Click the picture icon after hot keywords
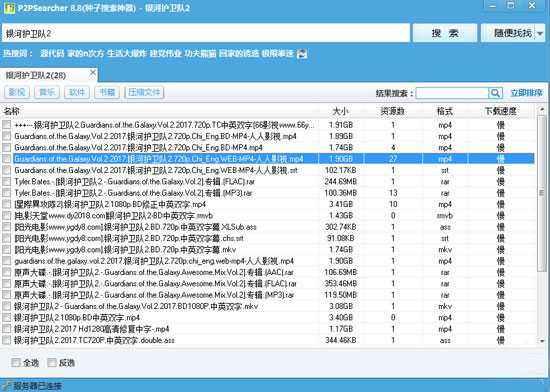This screenshot has width=550, height=392. (302, 54)
